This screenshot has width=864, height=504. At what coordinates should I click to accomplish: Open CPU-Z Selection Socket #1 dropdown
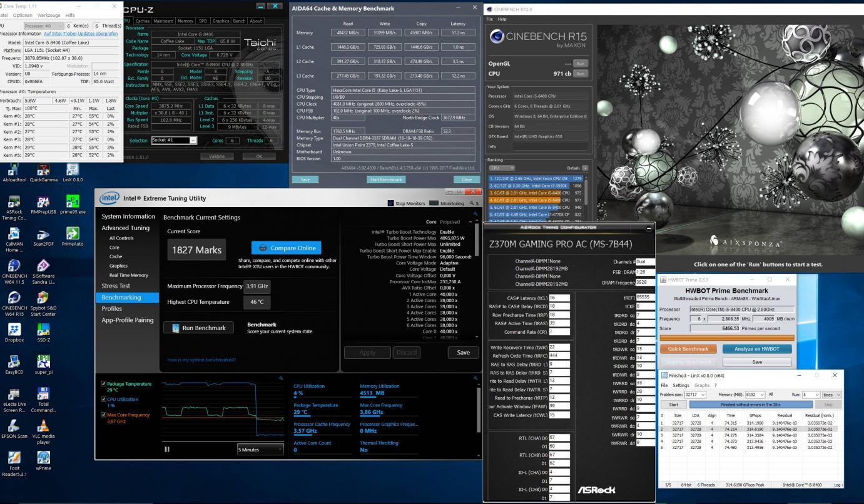(x=174, y=140)
